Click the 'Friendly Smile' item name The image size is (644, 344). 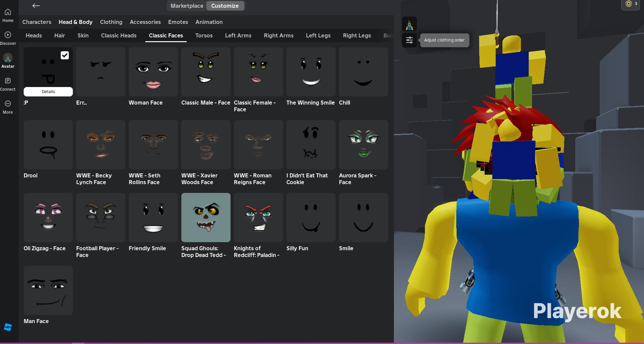pyautogui.click(x=147, y=248)
